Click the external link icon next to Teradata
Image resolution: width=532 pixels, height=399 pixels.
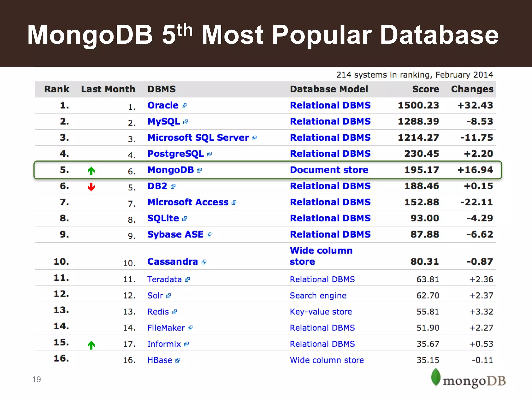click(x=188, y=280)
